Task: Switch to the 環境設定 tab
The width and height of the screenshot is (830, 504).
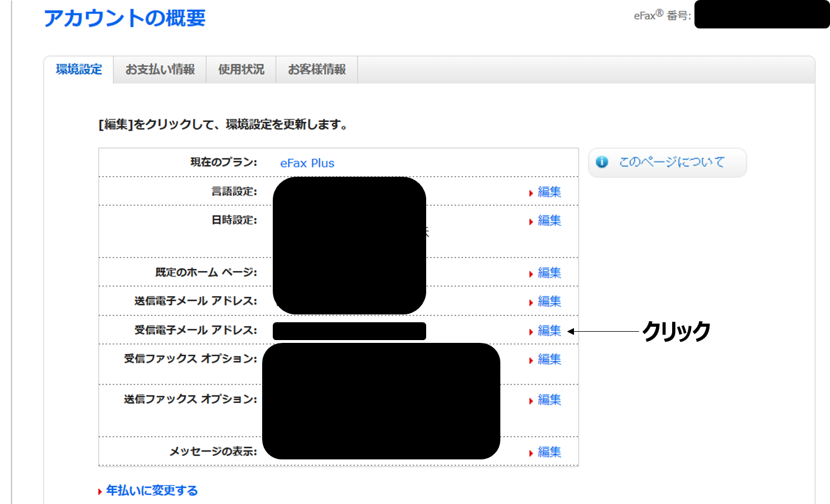Action: coord(79,70)
